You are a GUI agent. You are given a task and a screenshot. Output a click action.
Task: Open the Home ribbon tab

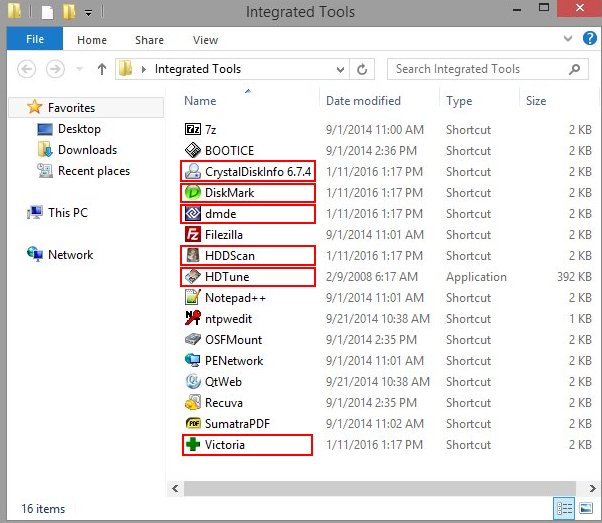[x=92, y=40]
